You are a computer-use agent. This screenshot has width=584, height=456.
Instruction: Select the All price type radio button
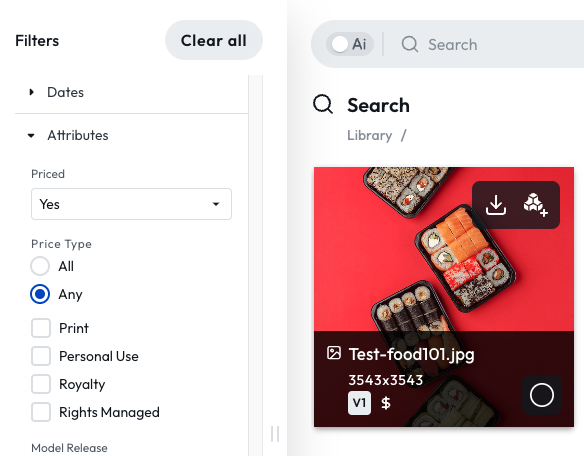pyautogui.click(x=40, y=266)
